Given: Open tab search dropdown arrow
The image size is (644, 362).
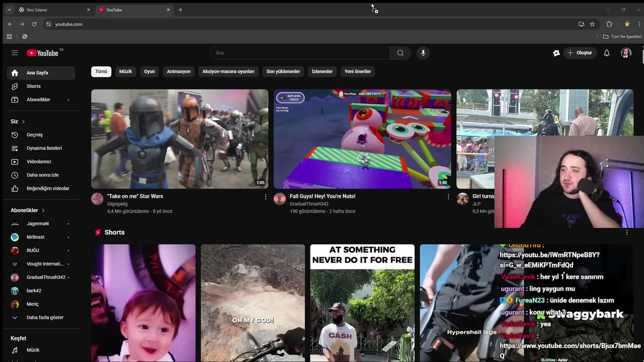Looking at the screenshot, I should (9, 10).
